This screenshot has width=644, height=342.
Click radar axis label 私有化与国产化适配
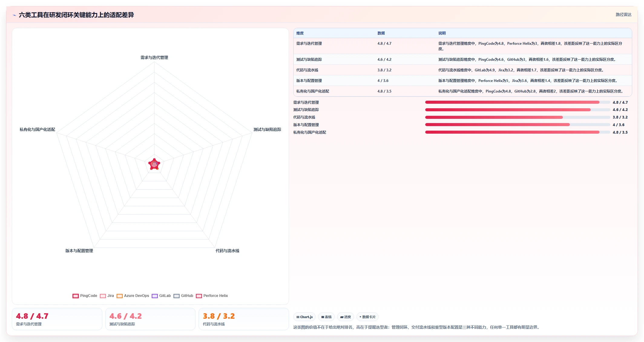(x=37, y=129)
